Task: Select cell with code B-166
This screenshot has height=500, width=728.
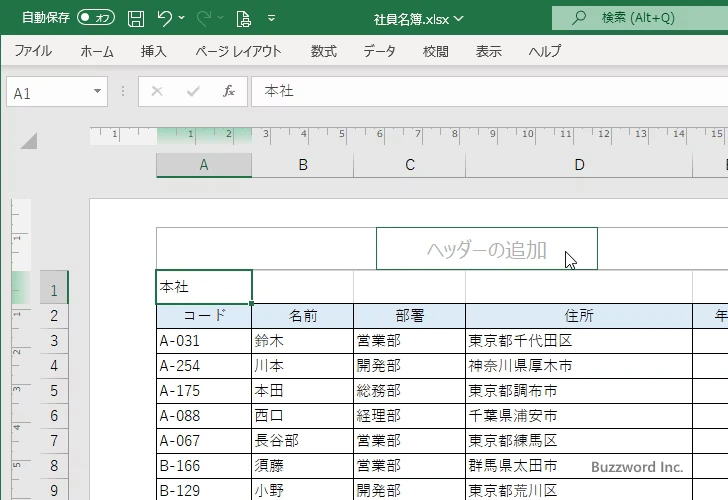Action: click(x=204, y=466)
